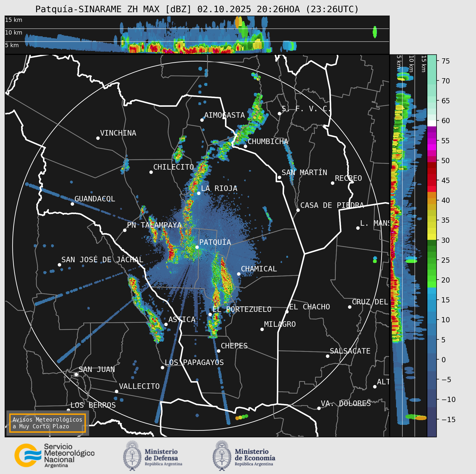The height and width of the screenshot is (474, 476).
Task: Click the LOS PAPAGAYOS label
Action: (x=194, y=363)
